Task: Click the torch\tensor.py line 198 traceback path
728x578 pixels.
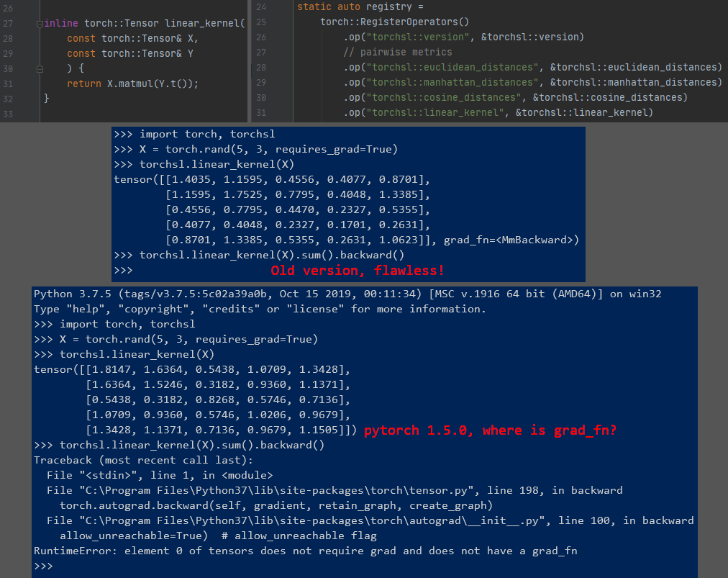Action: (335, 491)
